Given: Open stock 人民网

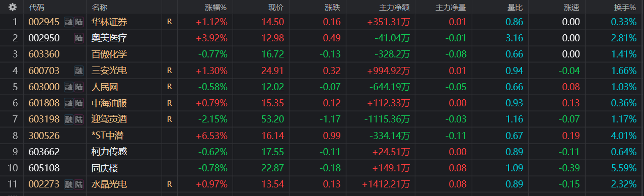Looking at the screenshot, I should tap(105, 87).
